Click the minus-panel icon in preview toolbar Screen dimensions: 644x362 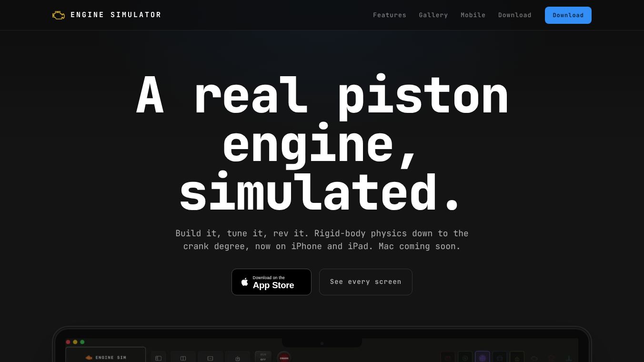point(210,358)
